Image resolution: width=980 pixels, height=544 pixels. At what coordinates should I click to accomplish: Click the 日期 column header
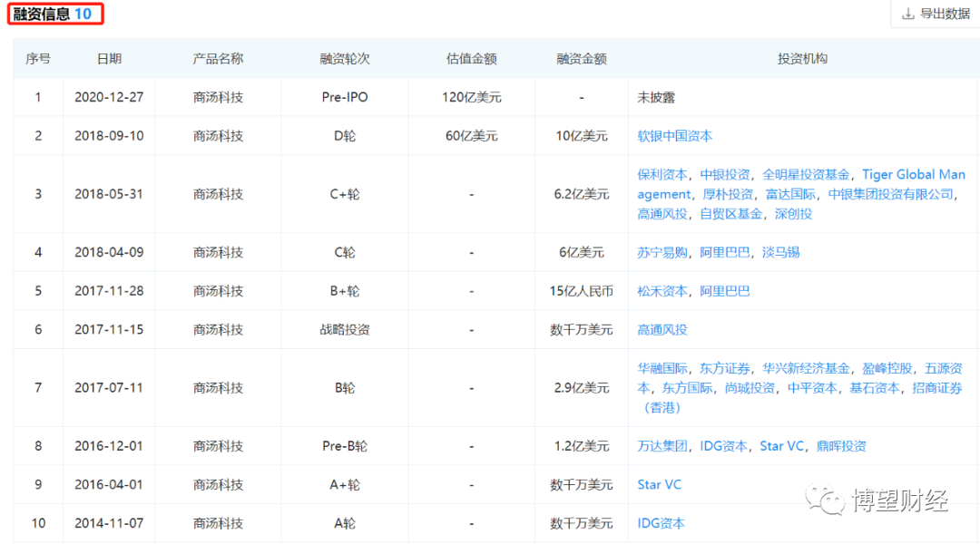[109, 59]
